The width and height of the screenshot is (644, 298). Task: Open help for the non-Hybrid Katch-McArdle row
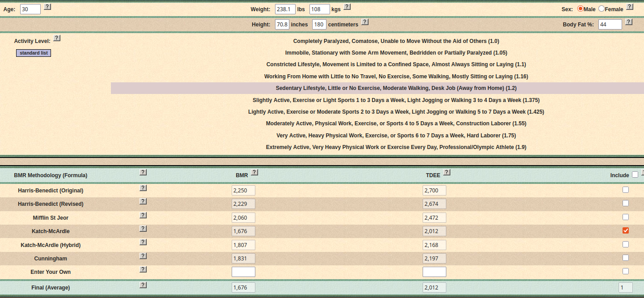coord(143,229)
